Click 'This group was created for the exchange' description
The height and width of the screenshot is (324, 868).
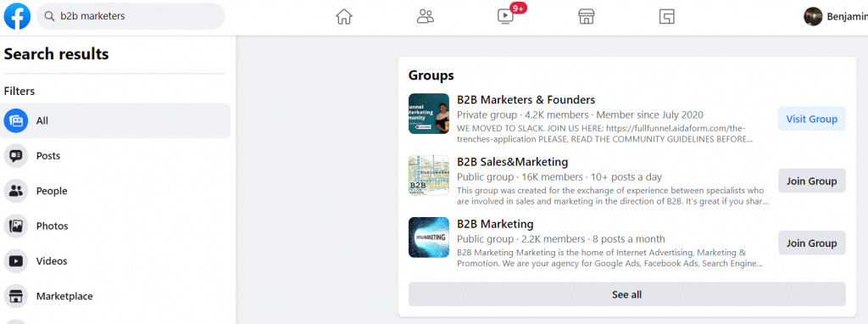coord(613,196)
